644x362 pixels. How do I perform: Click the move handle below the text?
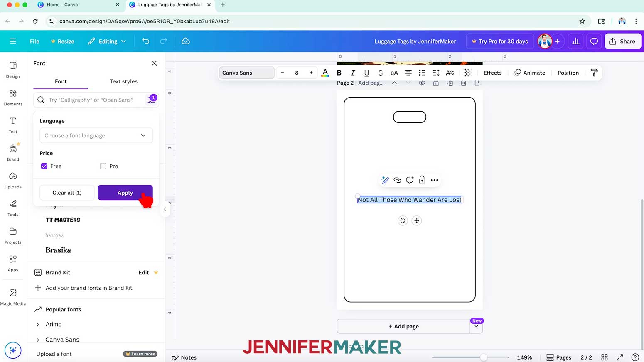tap(417, 220)
